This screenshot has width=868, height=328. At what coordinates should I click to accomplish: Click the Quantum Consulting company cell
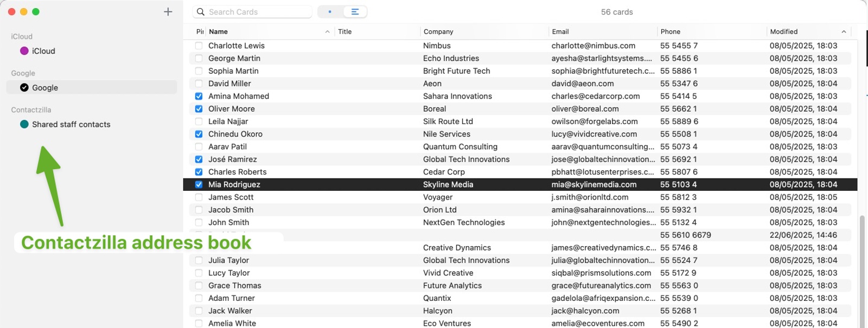[460, 147]
